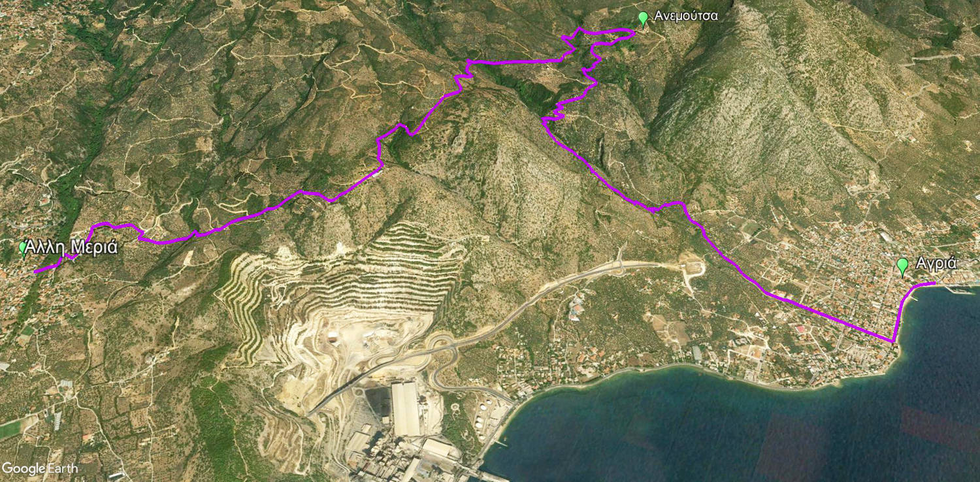The width and height of the screenshot is (980, 482).
Task: Click the large white factory building roof
Action: (x=406, y=409)
